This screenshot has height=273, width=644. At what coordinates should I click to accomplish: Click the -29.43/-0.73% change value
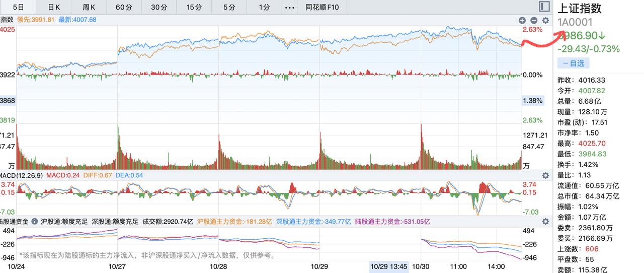point(589,49)
